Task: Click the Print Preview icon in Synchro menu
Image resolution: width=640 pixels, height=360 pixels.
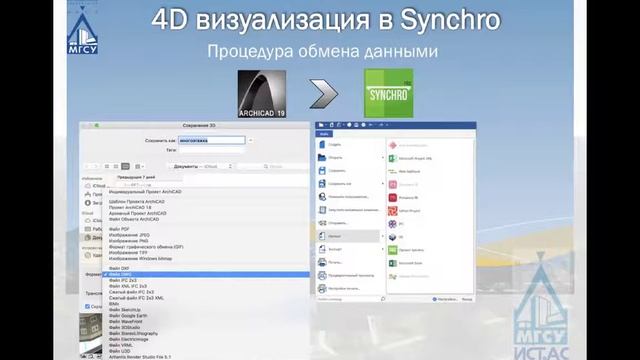Action: coord(322,276)
